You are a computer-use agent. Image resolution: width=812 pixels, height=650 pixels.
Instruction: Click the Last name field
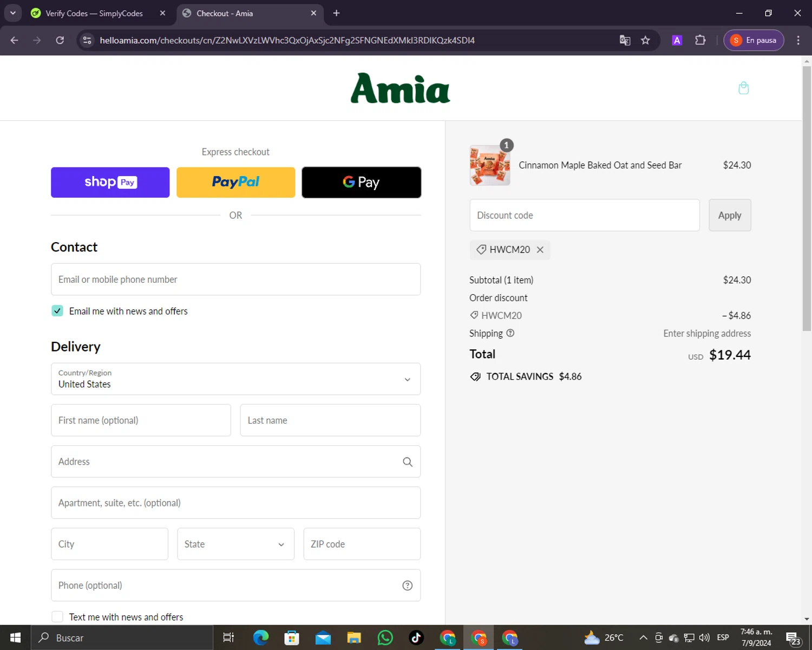(x=330, y=420)
